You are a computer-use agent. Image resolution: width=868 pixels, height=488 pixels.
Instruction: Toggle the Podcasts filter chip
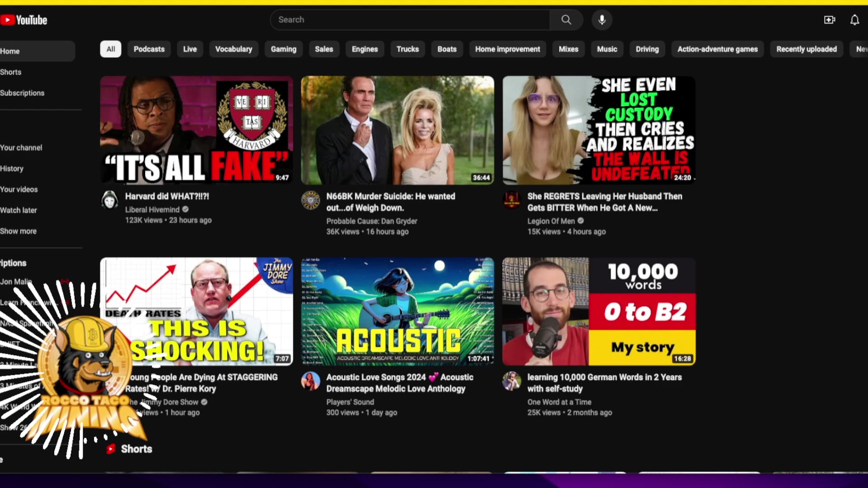pos(149,49)
